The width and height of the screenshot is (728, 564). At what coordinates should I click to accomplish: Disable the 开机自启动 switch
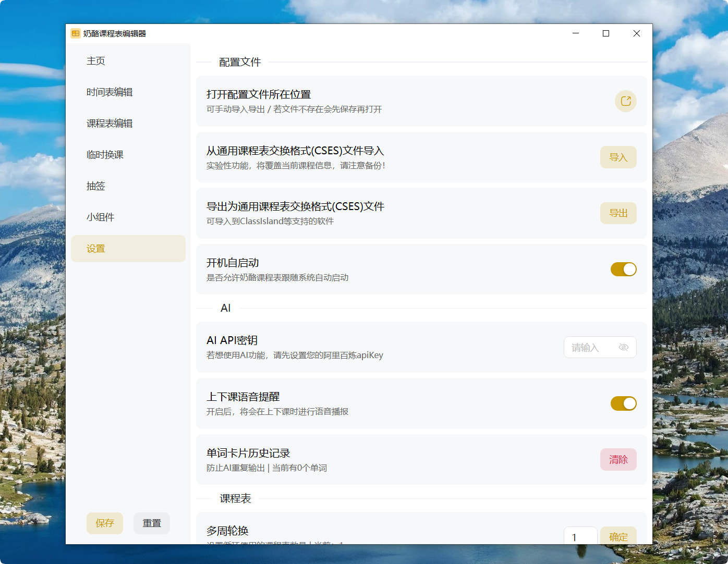[624, 269]
